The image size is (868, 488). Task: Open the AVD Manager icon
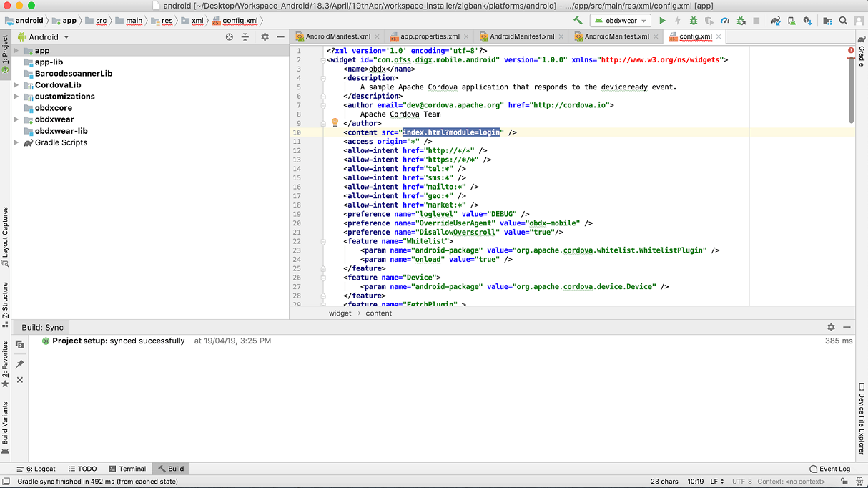tap(791, 21)
